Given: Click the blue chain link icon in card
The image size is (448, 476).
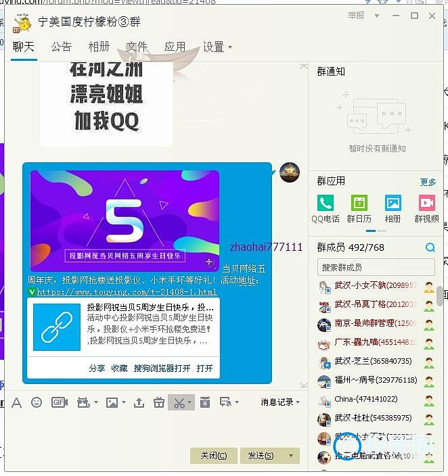Looking at the screenshot, I should point(57,327).
